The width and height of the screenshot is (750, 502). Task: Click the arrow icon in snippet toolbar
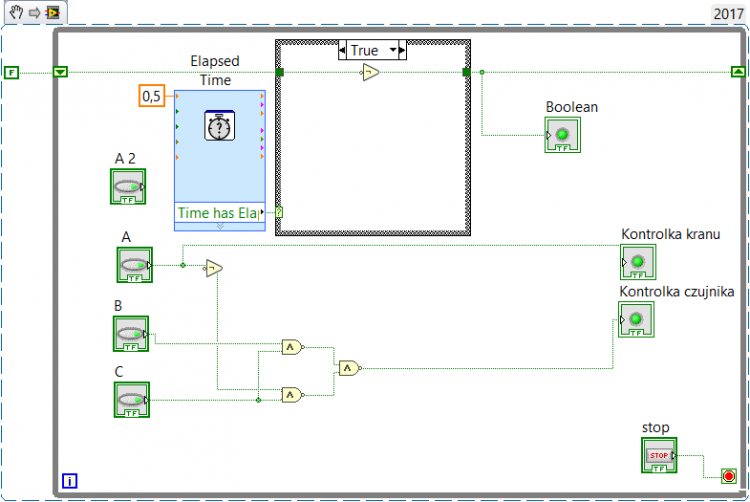(34, 13)
